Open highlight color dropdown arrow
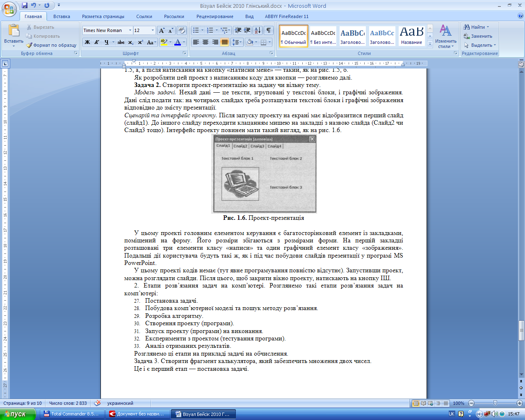525x420 pixels. [x=170, y=42]
